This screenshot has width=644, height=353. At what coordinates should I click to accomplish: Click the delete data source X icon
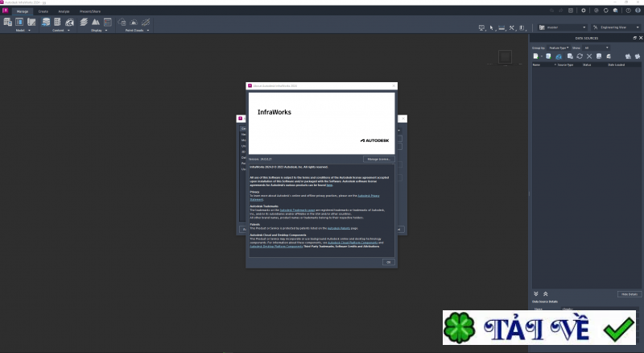pos(589,56)
